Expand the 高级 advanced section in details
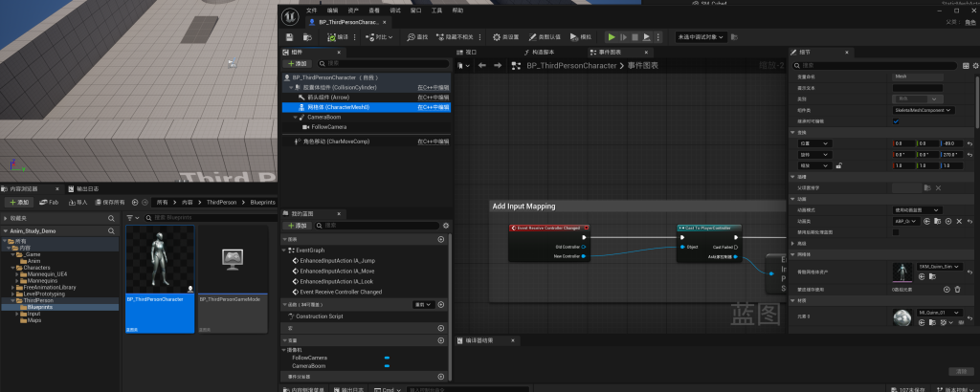 793,244
